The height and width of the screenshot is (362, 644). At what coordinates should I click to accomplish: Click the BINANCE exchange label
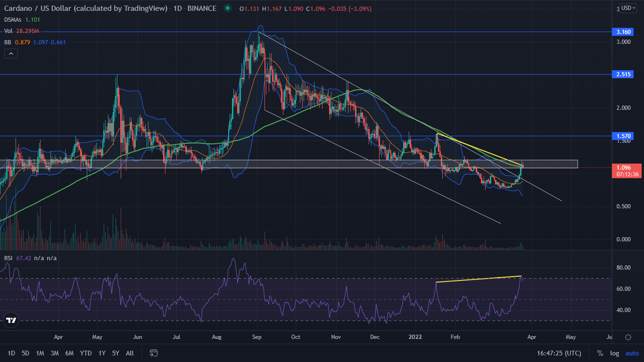(202, 8)
